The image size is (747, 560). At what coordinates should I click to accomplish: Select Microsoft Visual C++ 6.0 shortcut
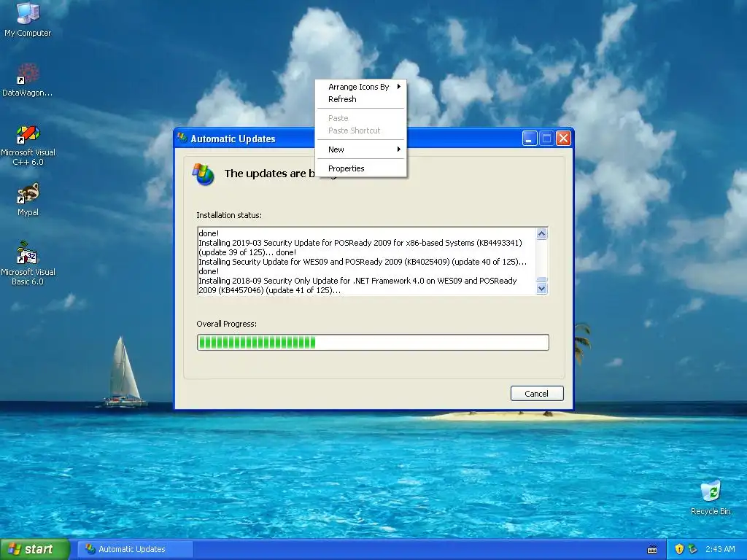click(x=28, y=145)
